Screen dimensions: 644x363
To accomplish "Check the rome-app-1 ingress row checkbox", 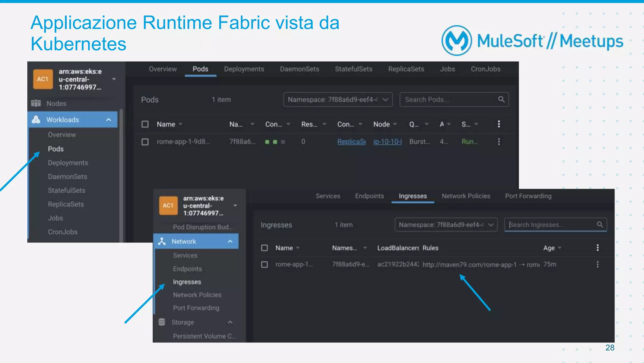I will [264, 264].
